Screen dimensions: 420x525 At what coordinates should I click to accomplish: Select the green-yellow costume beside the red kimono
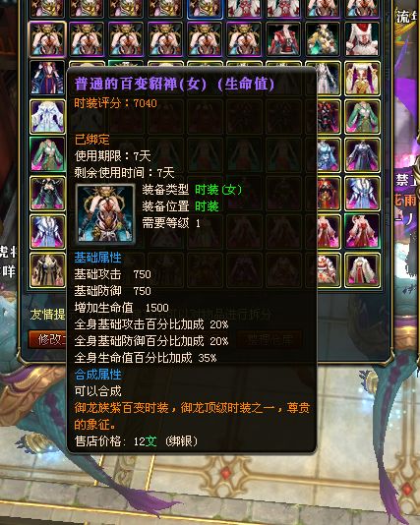(323, 39)
